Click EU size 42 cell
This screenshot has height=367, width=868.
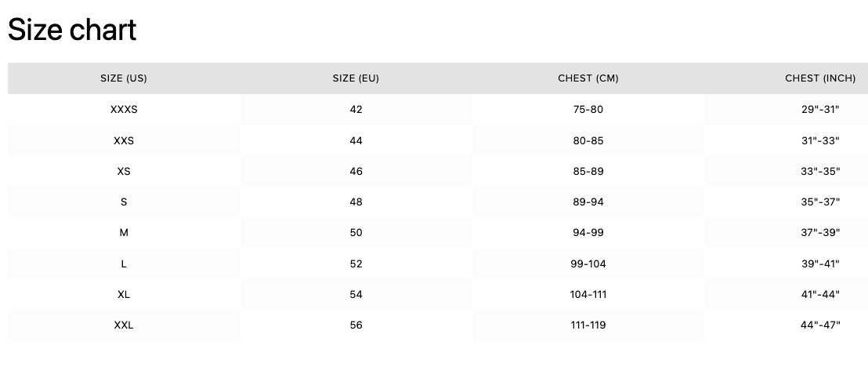click(x=356, y=110)
